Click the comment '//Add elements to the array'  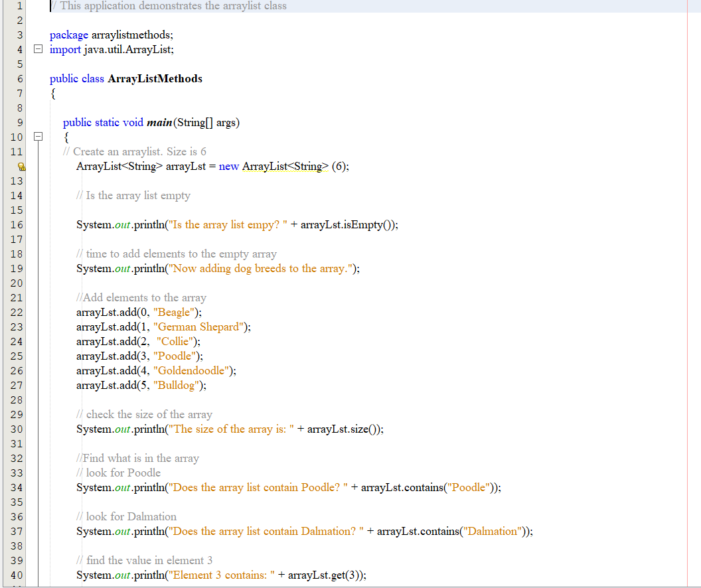point(141,297)
